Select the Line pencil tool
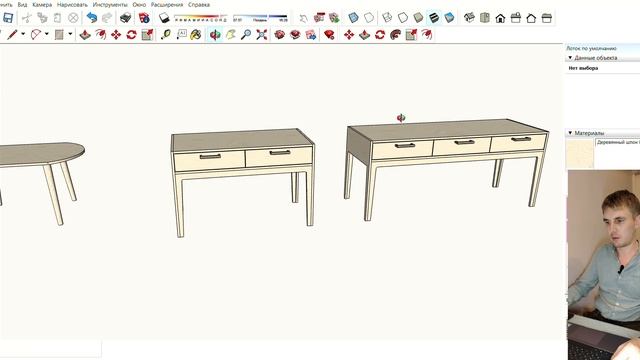The width and height of the screenshot is (640, 360). (x=12, y=35)
